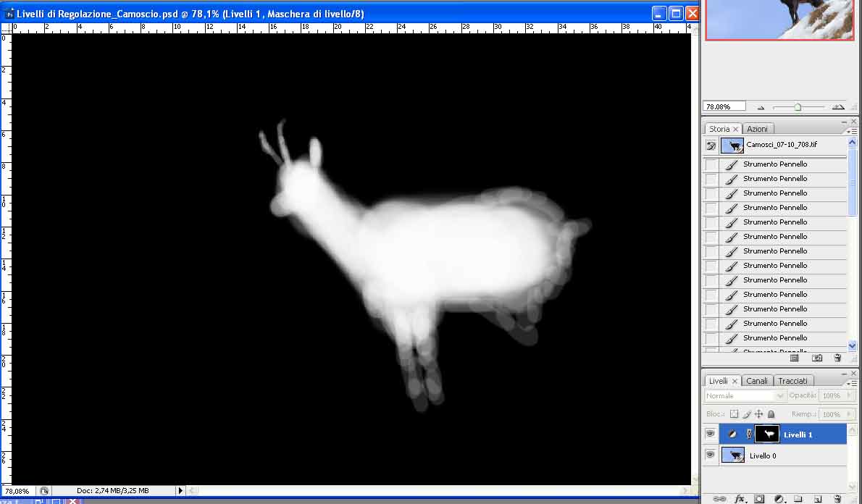Open the Livelli panel options menu
This screenshot has height=504, width=862.
(852, 383)
